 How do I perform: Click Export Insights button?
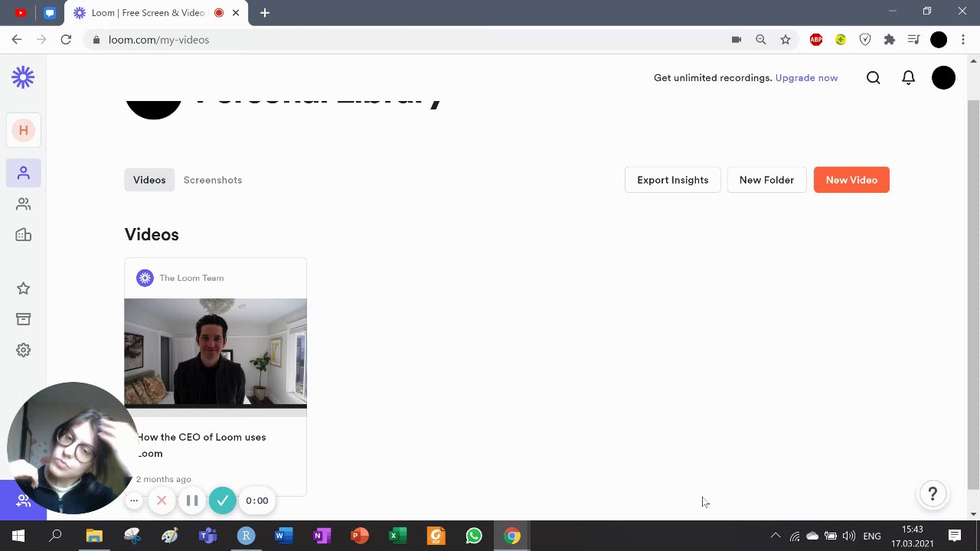(673, 180)
